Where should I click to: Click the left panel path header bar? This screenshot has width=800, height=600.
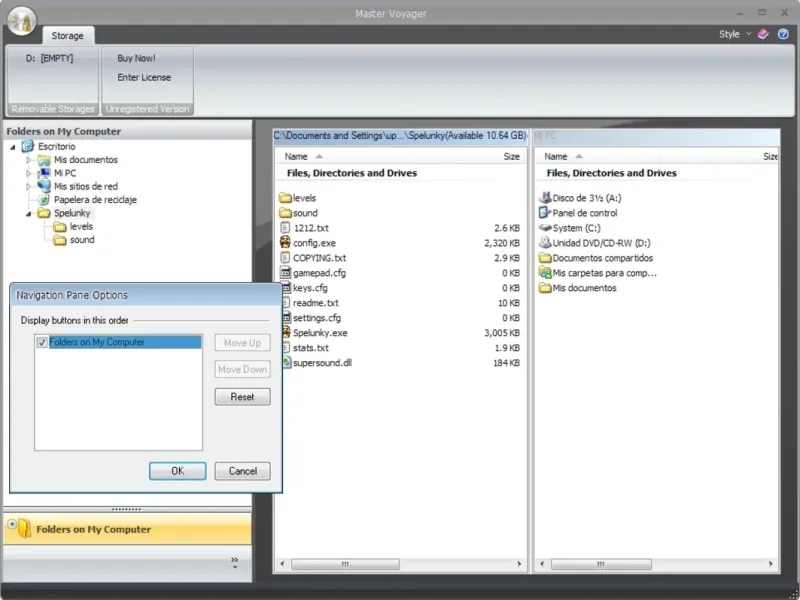coord(401,136)
